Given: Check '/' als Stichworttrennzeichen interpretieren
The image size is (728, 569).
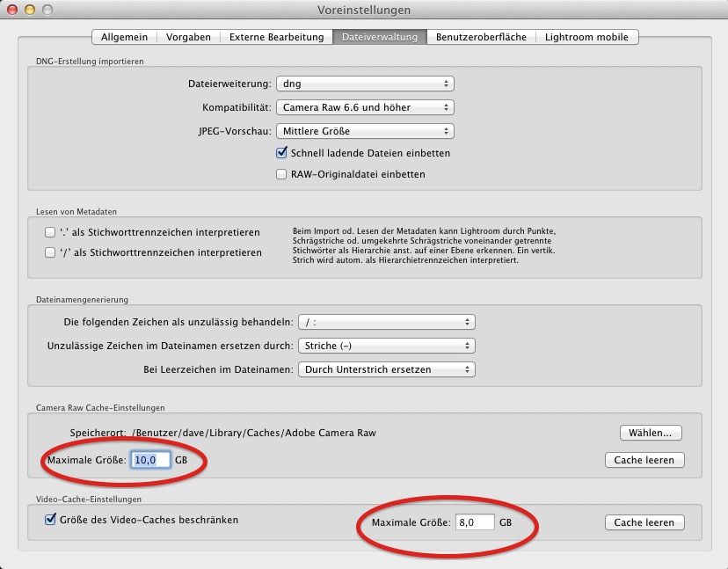Looking at the screenshot, I should click(x=50, y=252).
